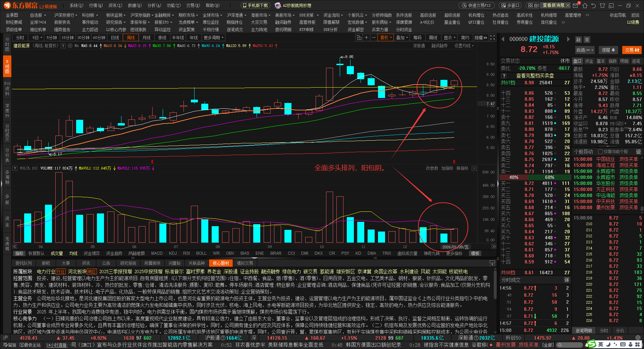The width and height of the screenshot is (644, 349).
Task: Enable 仅看当前个股 checkbox
Action: [x=600, y=152]
